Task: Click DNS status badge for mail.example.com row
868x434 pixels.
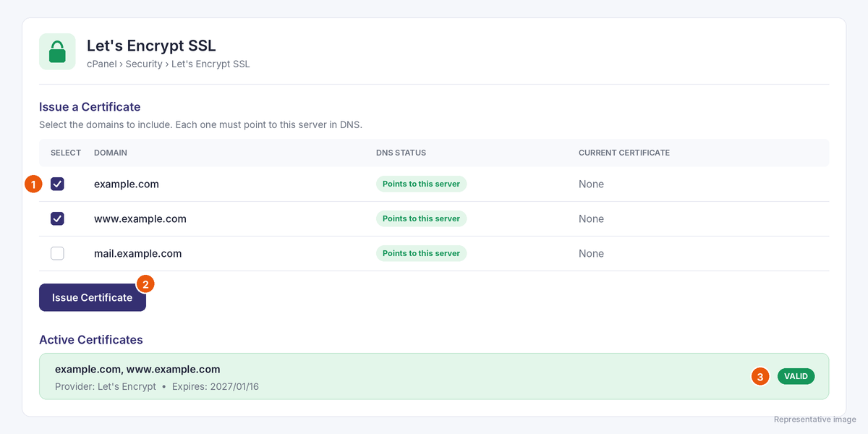Action: coord(421,253)
